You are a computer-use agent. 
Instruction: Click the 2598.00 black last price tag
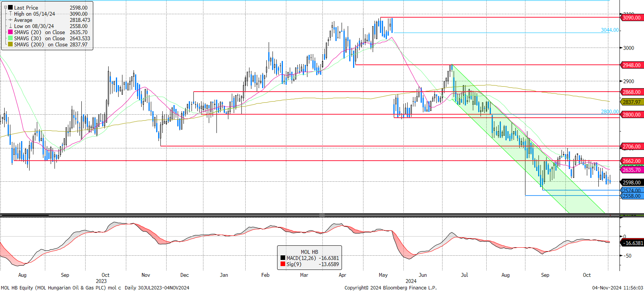[x=631, y=182]
